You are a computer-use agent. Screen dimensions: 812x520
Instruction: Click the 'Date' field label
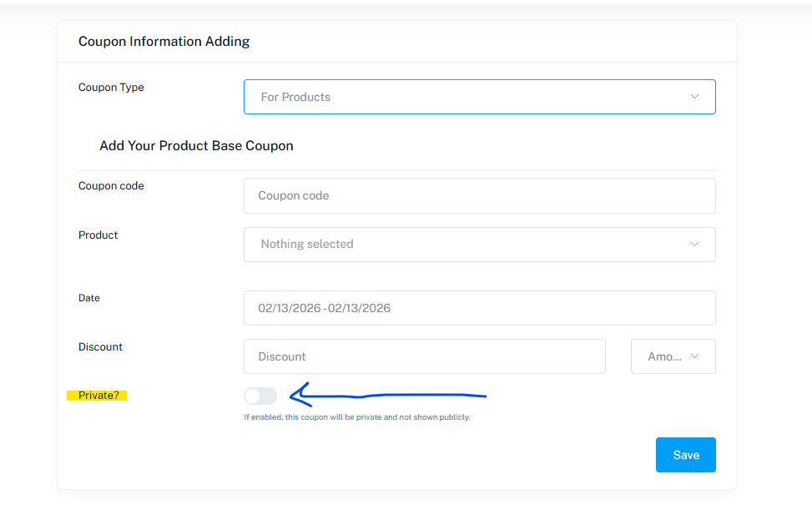(x=89, y=298)
